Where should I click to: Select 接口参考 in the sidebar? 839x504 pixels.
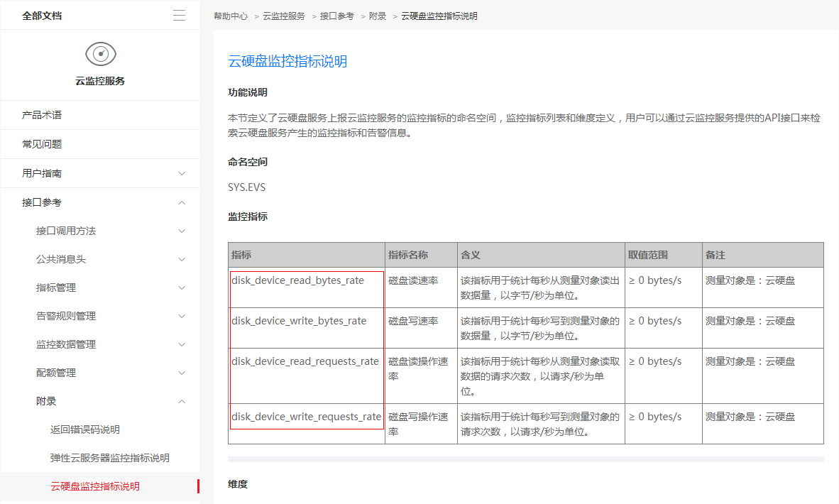[x=42, y=202]
